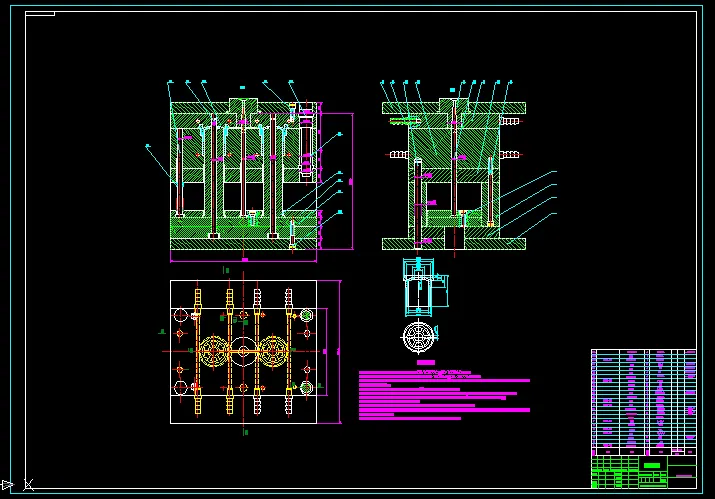Select the parts list table
715x499 pixels.
(644, 402)
